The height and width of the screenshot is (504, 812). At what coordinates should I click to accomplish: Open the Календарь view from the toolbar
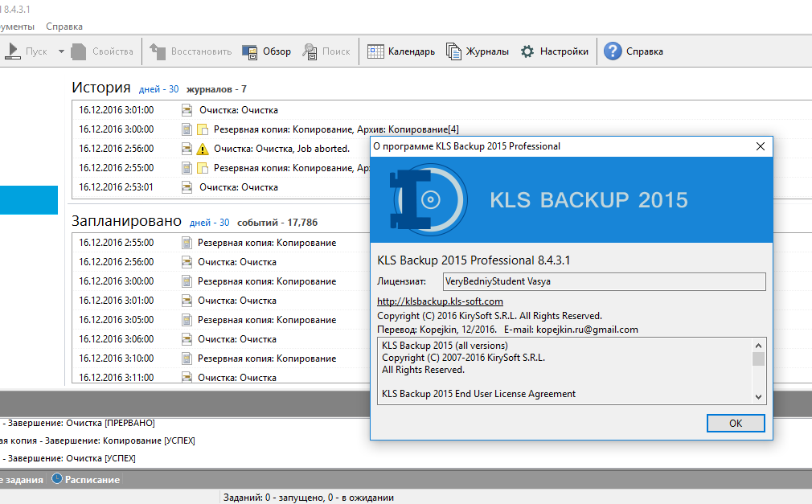(401, 51)
